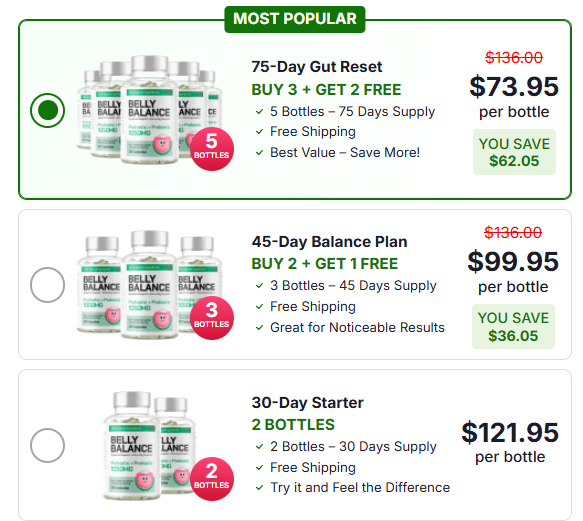Click the three-bottle product image

point(149,284)
